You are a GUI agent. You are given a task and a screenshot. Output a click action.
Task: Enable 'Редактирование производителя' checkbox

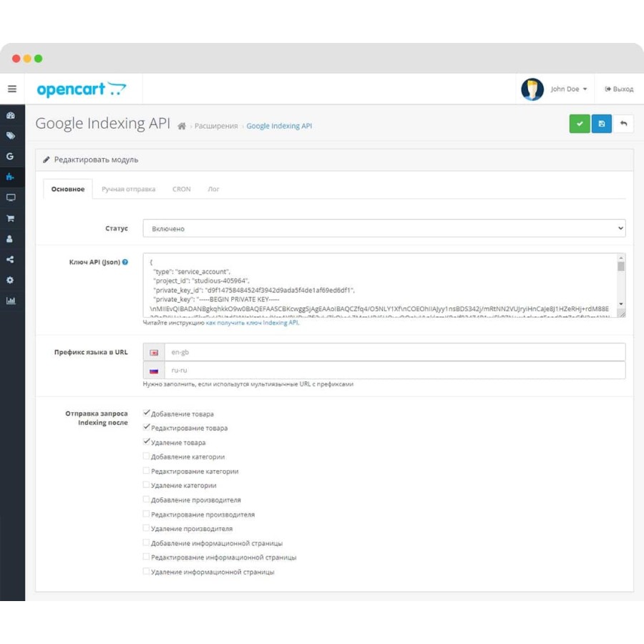tap(146, 513)
